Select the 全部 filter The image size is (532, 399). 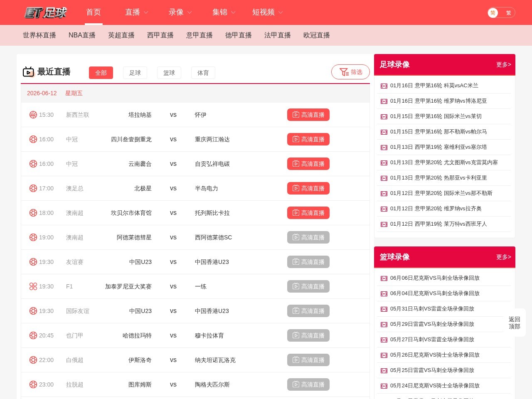(101, 73)
